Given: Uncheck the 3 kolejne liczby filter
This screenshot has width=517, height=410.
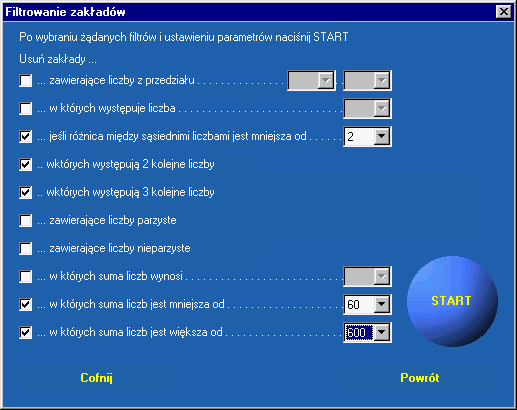Looking at the screenshot, I should [26, 192].
